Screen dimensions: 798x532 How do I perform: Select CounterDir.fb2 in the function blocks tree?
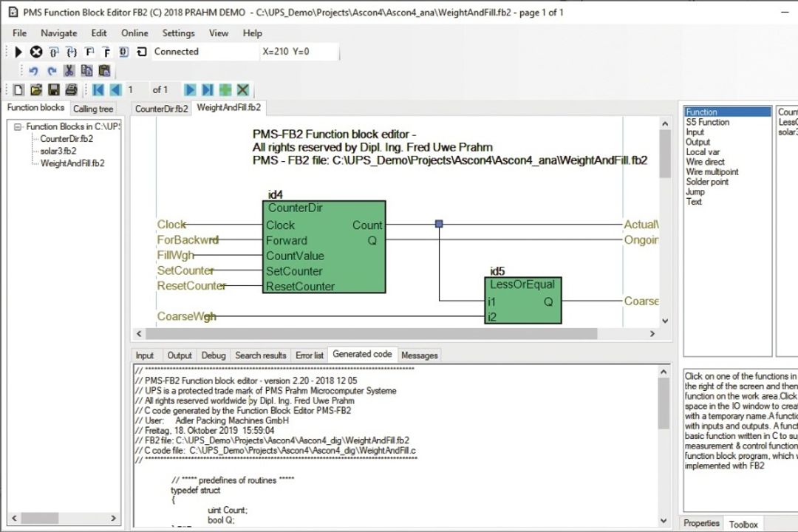66,139
